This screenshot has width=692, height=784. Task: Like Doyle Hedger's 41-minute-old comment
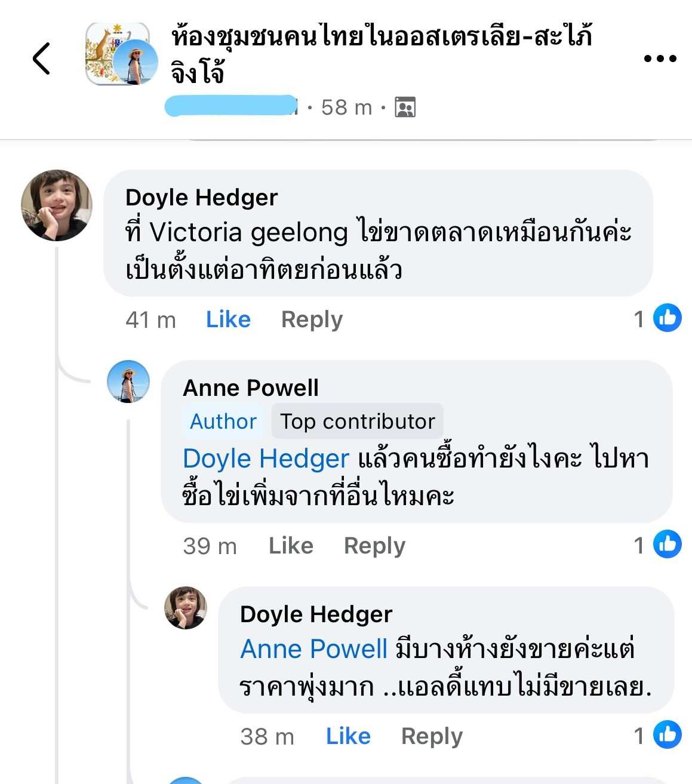click(x=228, y=319)
